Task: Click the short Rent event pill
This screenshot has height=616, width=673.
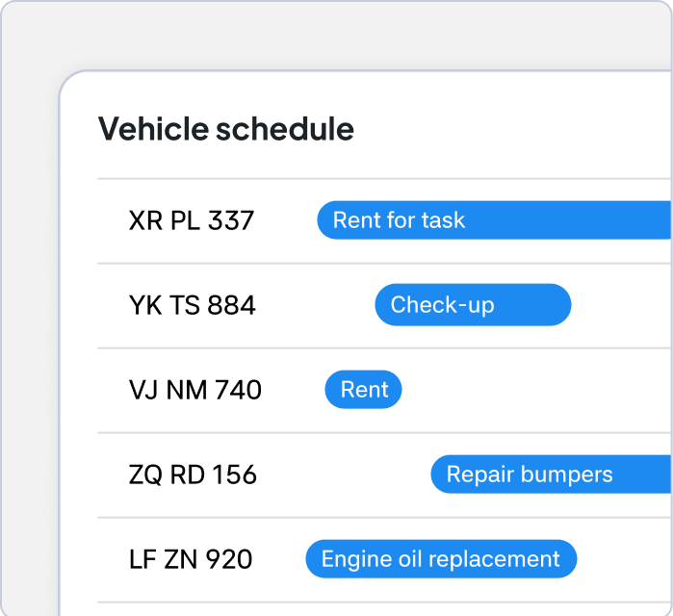Action: click(364, 390)
